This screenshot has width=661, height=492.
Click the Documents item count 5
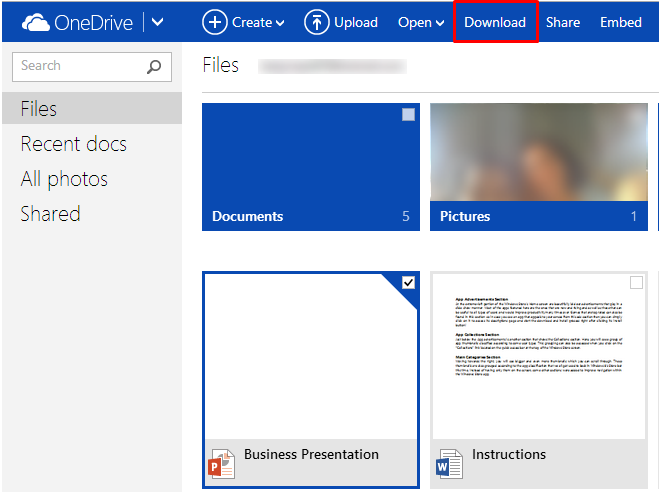click(406, 216)
